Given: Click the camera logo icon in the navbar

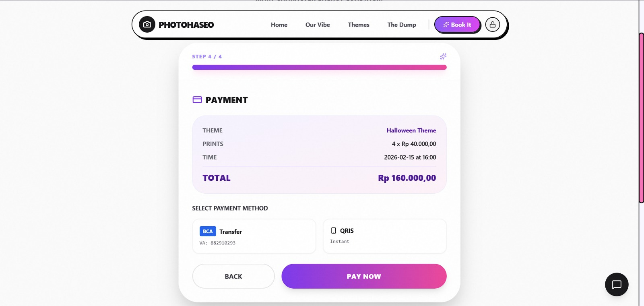Looking at the screenshot, I should pos(147,24).
